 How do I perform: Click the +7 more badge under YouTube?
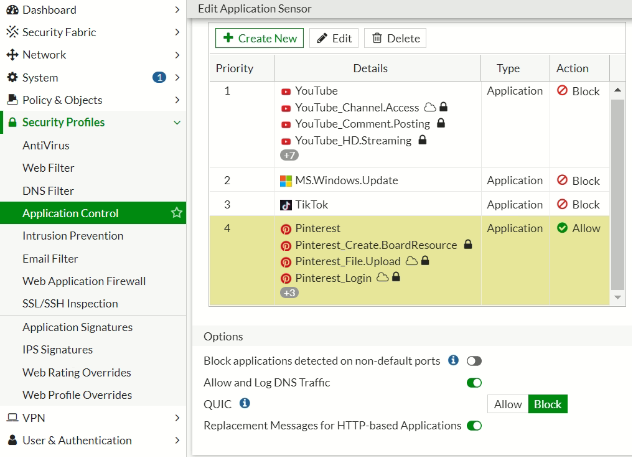coord(289,155)
